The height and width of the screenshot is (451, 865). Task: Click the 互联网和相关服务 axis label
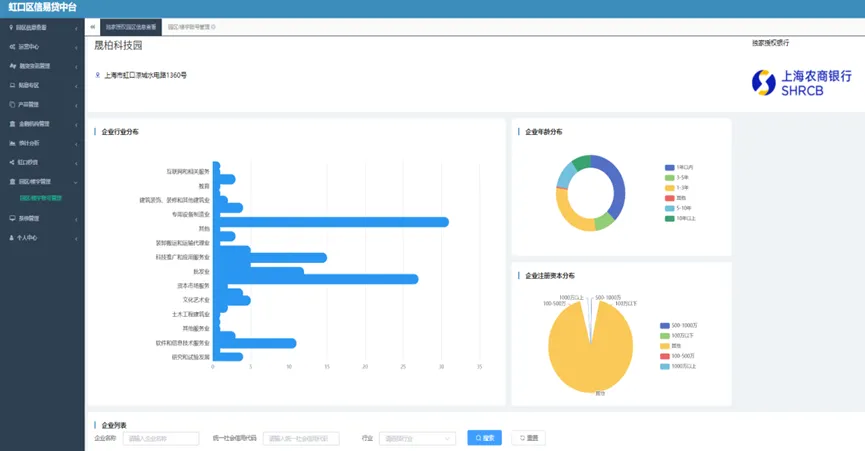tap(188, 172)
